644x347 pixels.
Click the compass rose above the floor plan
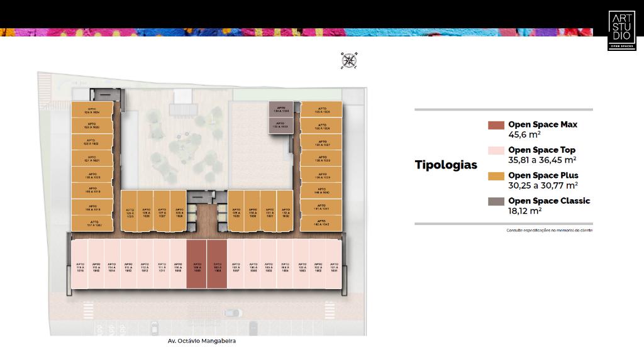[348, 60]
